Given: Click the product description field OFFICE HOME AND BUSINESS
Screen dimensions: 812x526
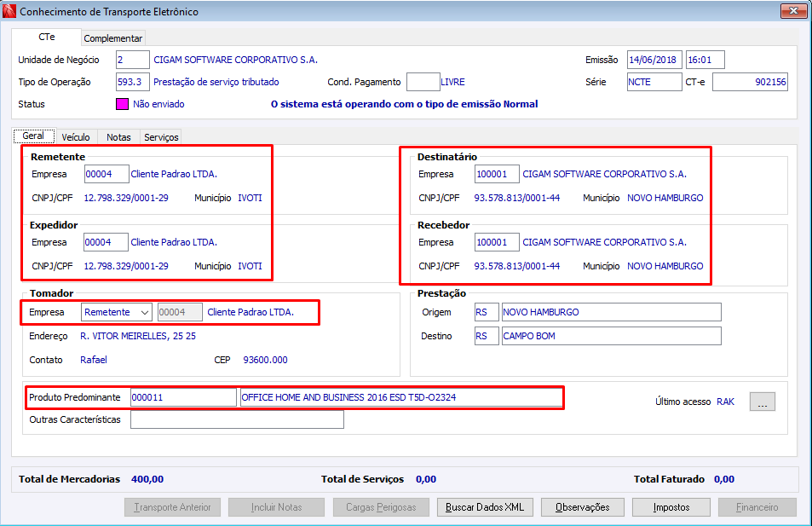Looking at the screenshot, I should tap(401, 397).
